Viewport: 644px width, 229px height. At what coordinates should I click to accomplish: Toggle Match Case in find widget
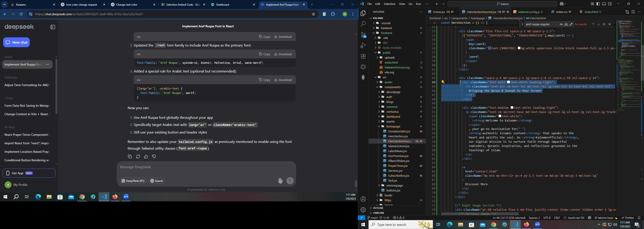[x=561, y=24]
